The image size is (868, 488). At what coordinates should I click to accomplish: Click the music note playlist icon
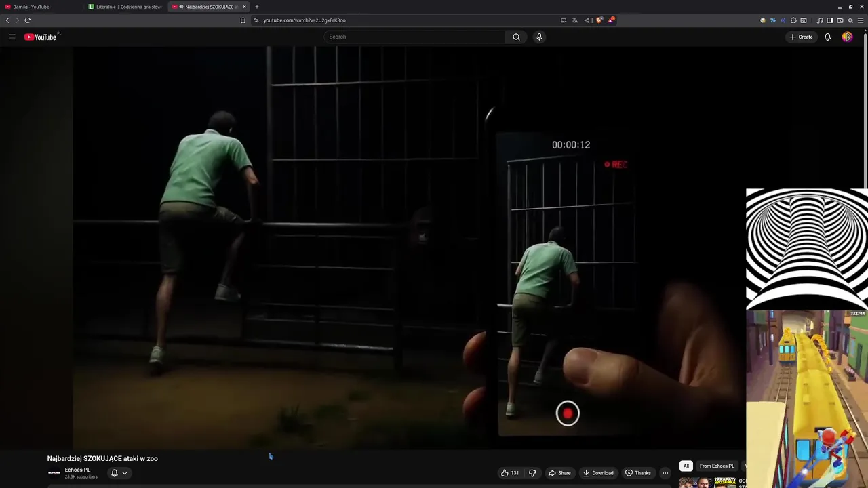pyautogui.click(x=820, y=20)
